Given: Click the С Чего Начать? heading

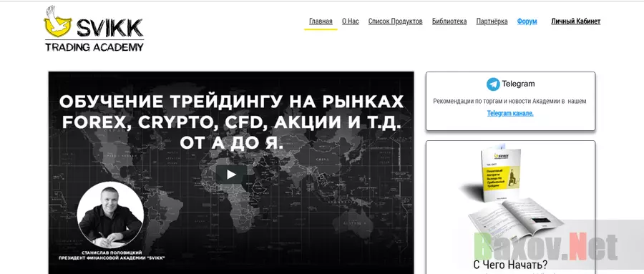Looking at the screenshot, I should (x=510, y=264).
